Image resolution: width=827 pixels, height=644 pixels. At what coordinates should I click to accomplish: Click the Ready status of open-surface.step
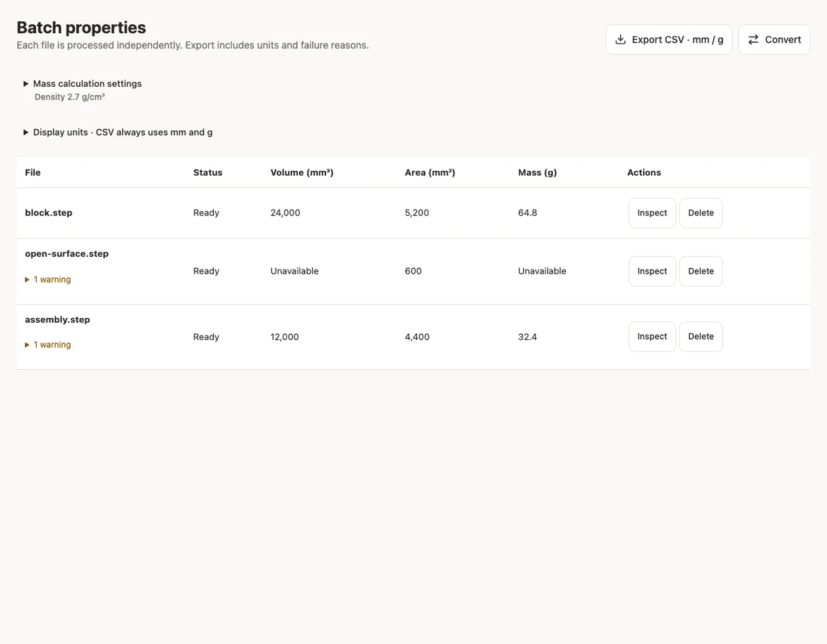click(x=206, y=271)
